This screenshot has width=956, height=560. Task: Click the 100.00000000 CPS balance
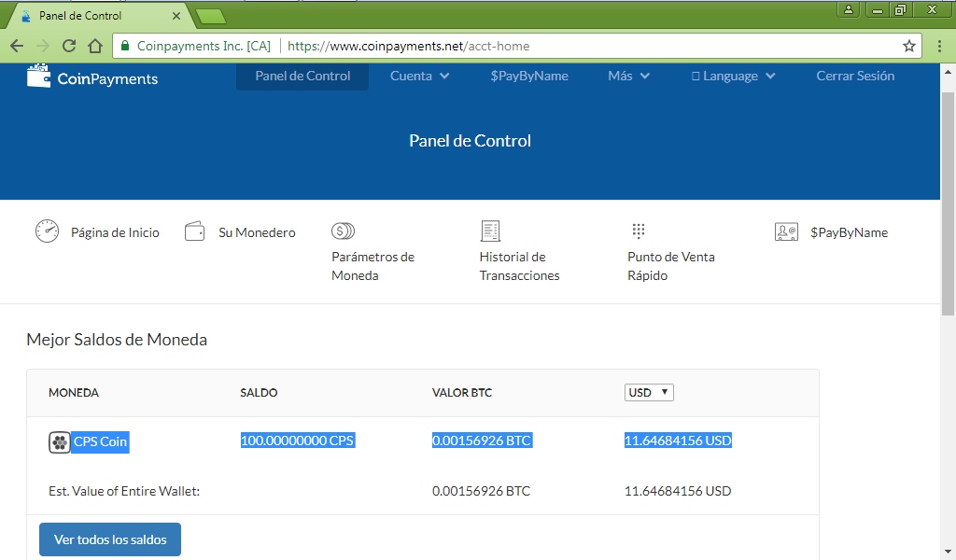(x=298, y=441)
